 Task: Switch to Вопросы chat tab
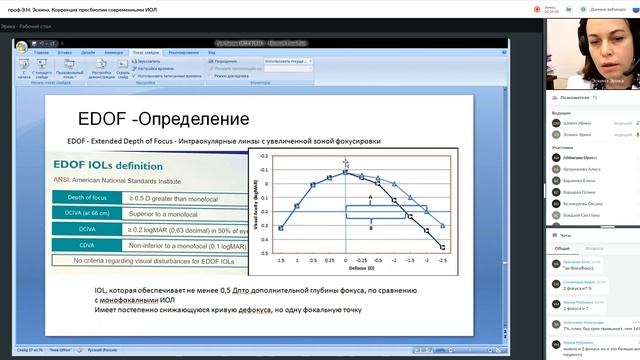[594, 248]
